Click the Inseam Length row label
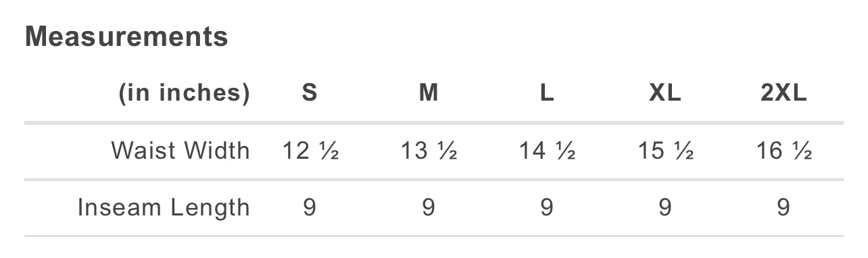 tap(164, 207)
